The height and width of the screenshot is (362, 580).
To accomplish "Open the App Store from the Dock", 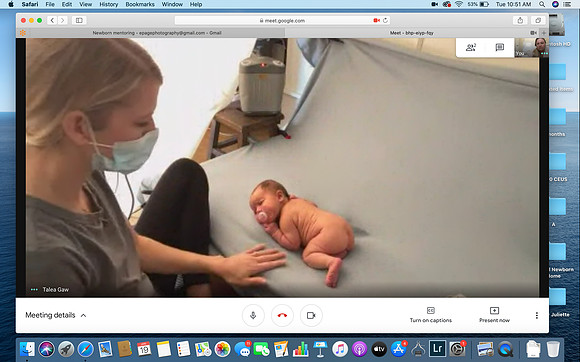I will tap(398, 349).
